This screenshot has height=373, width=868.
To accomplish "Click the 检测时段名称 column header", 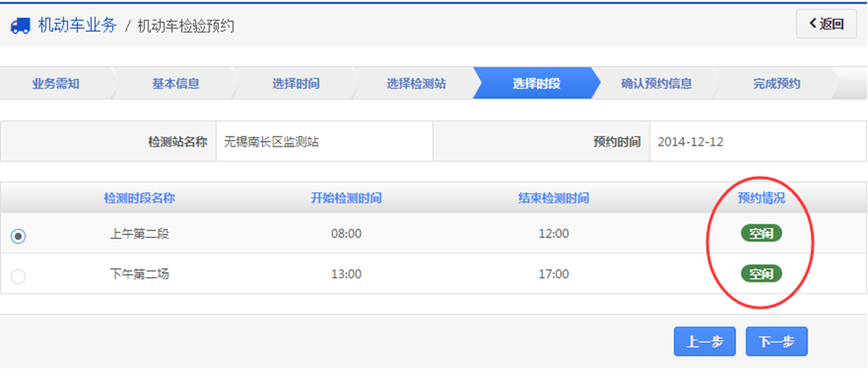I will click(x=139, y=198).
